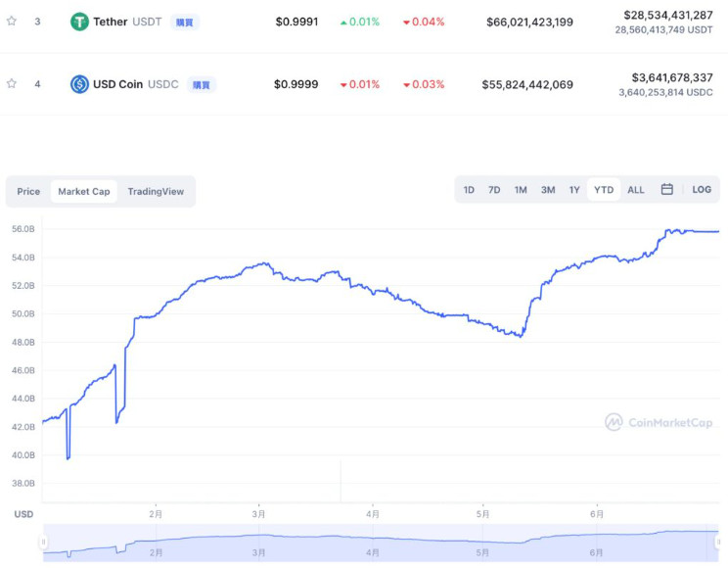Click the USD Coin blue logo icon
This screenshot has width=728, height=568.
pos(79,84)
